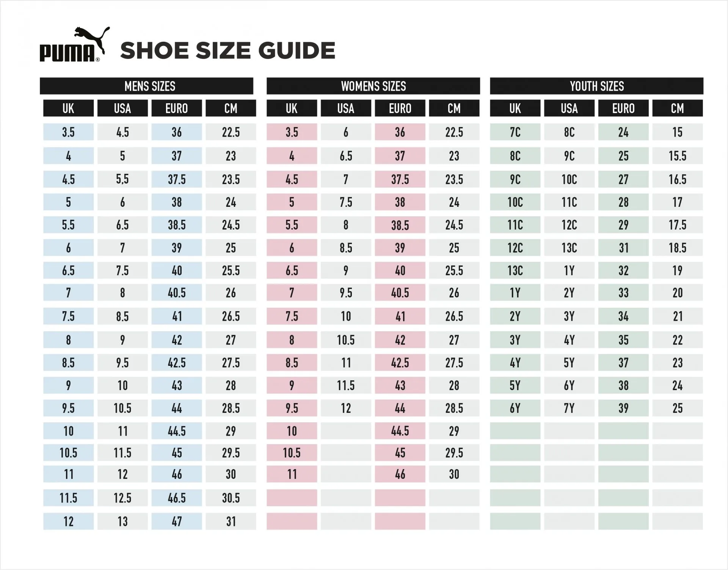728x570 pixels.
Task: Select the 46.5 cell in Mens EURO column
Action: coord(177,498)
